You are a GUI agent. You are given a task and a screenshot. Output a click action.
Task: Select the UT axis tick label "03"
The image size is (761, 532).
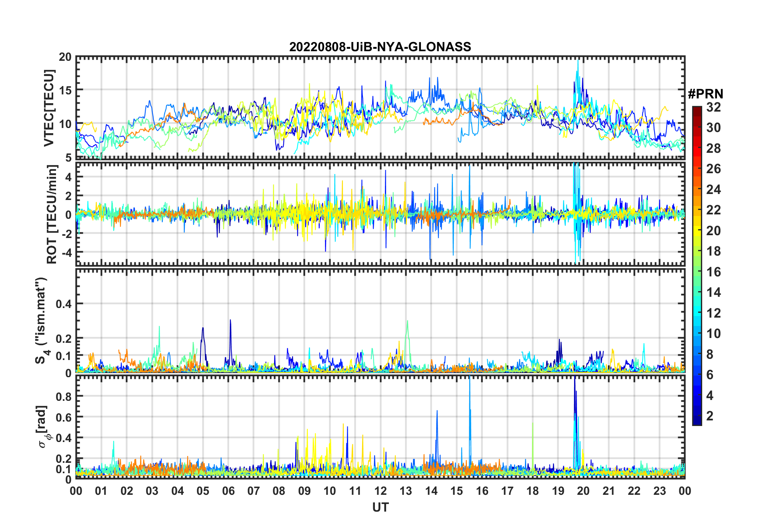click(x=152, y=491)
